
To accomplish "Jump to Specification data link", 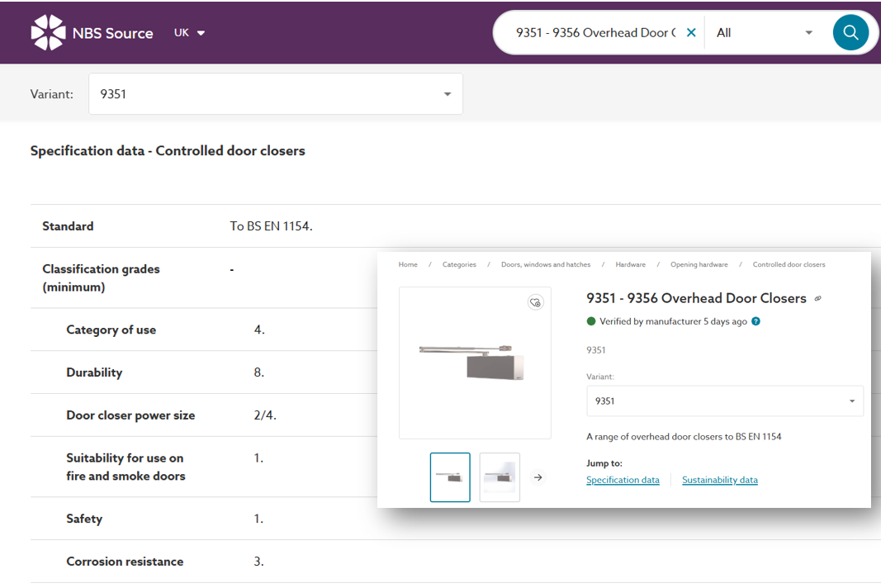I will [x=623, y=480].
